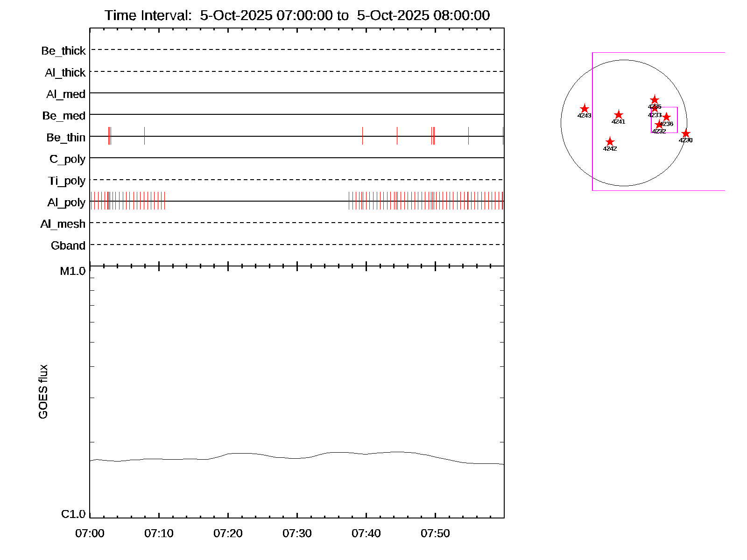Viewport: 747px width, 560px height.
Task: Click the 07:30 time axis label
Action: click(297, 533)
